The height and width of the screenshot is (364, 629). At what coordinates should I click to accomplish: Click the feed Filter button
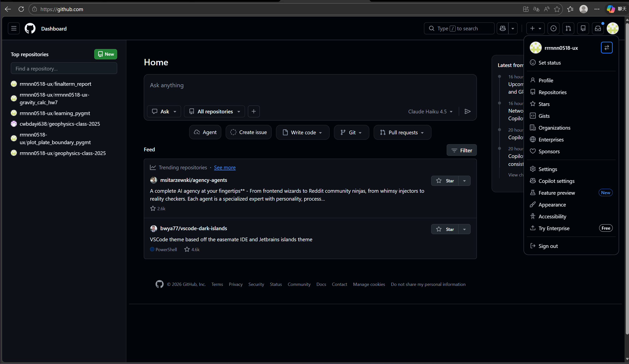click(462, 150)
